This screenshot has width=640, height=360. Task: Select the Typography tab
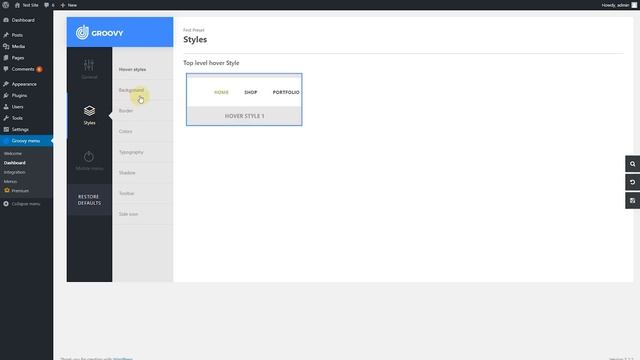(143, 152)
